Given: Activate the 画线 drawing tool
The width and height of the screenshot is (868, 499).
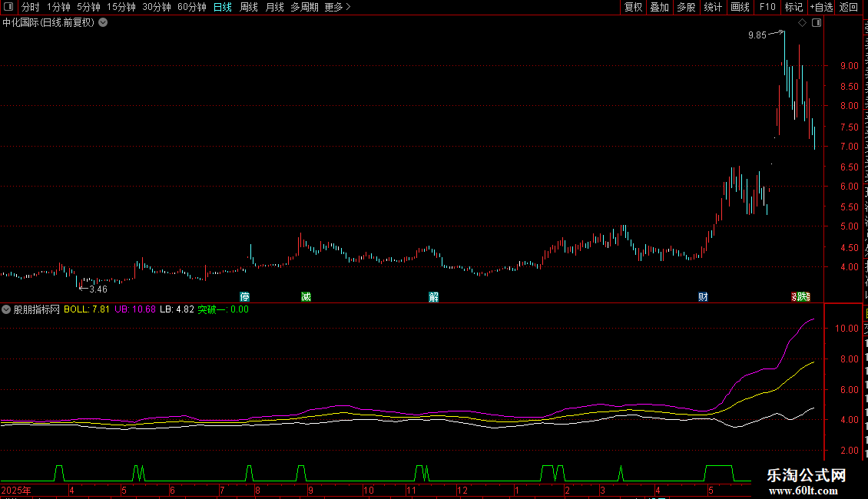Looking at the screenshot, I should pos(740,7).
